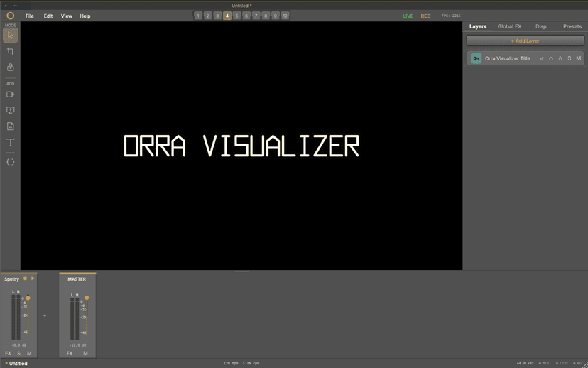Image resolution: width=588 pixels, height=368 pixels.
Task: Select scene slot 7
Action: point(256,16)
